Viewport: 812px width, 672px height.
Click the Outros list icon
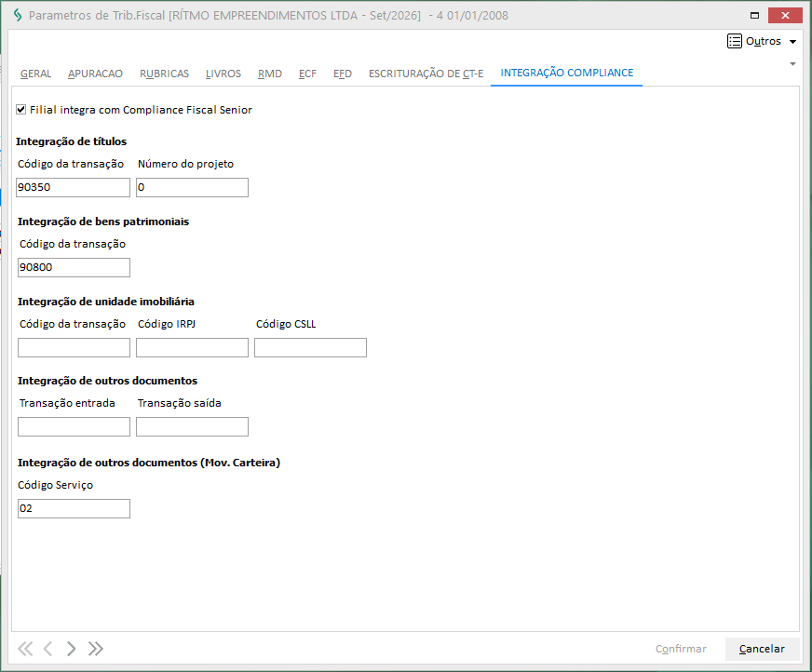pyautogui.click(x=735, y=41)
